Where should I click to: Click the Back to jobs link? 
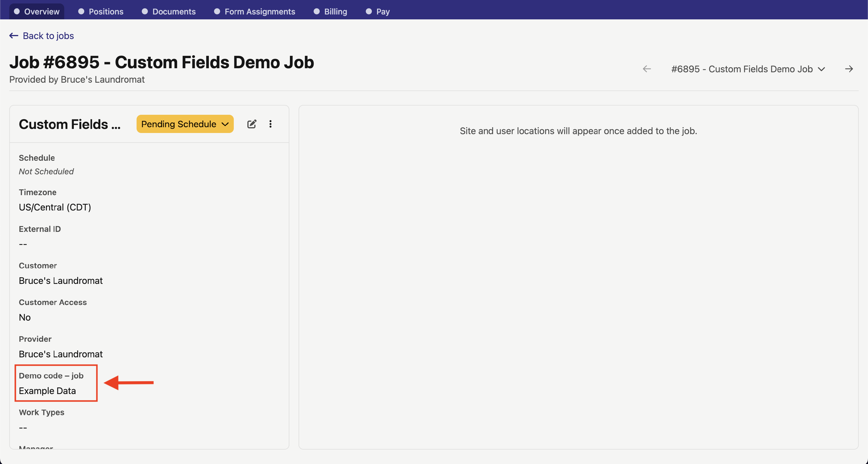tap(48, 36)
